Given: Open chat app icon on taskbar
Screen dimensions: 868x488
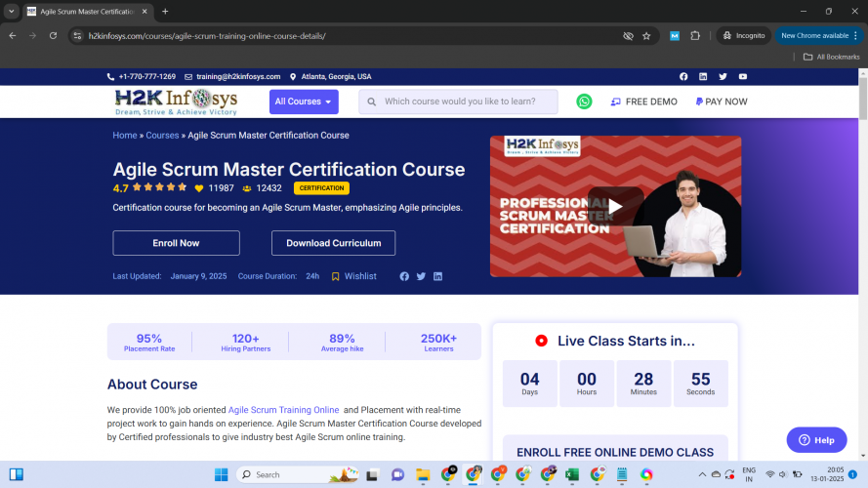Looking at the screenshot, I should click(397, 474).
